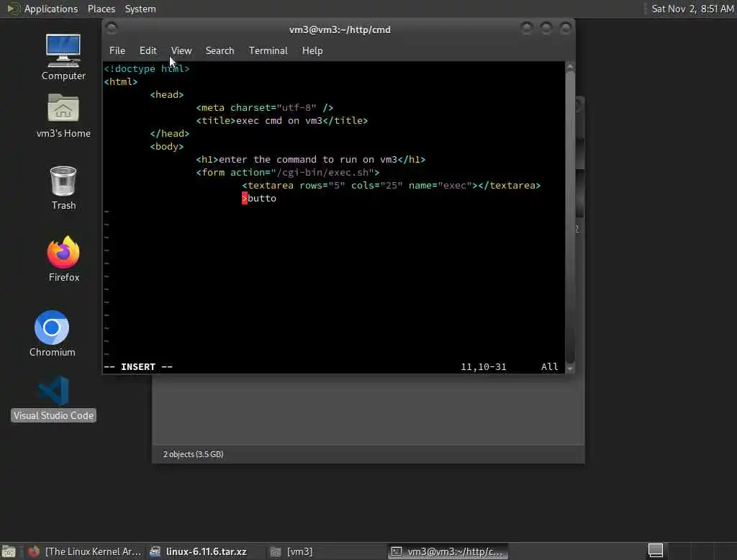Image resolution: width=737 pixels, height=560 pixels.
Task: Maximize the terminal window
Action: pos(546,29)
